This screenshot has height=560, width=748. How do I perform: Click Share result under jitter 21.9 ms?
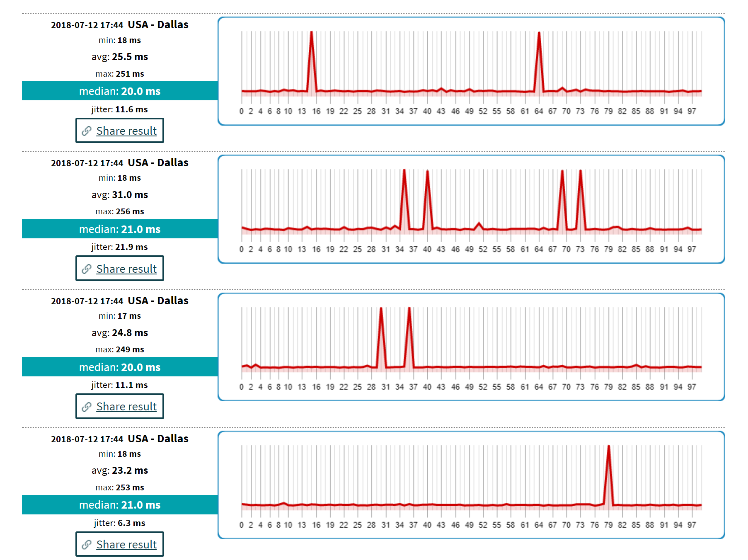pyautogui.click(x=120, y=269)
